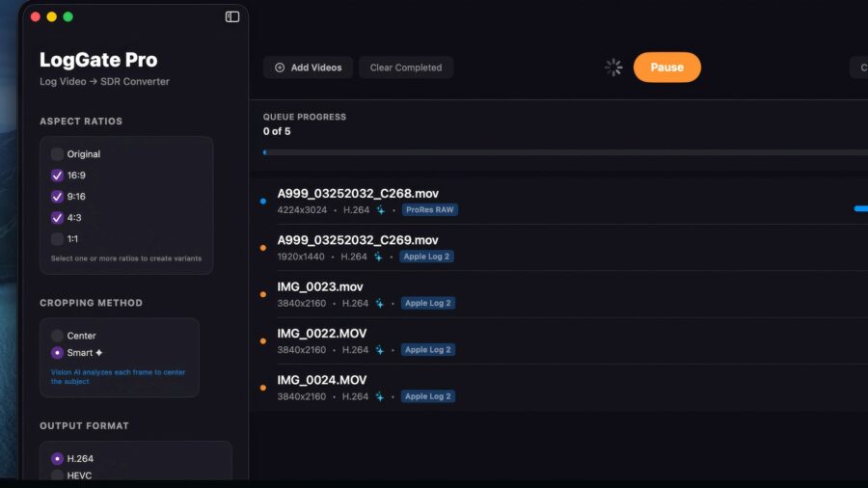Pause the conversion queue
Image resolution: width=868 pixels, height=488 pixels.
click(x=667, y=68)
